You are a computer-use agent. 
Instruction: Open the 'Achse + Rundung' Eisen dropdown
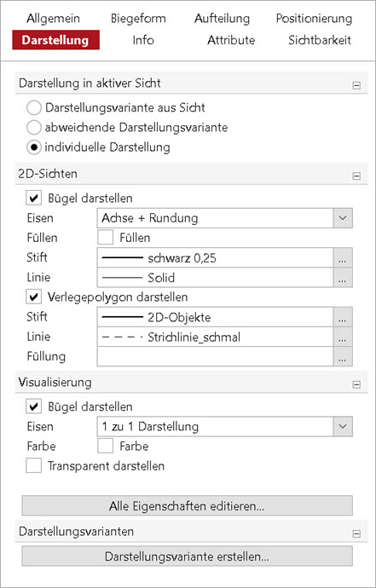point(224,218)
